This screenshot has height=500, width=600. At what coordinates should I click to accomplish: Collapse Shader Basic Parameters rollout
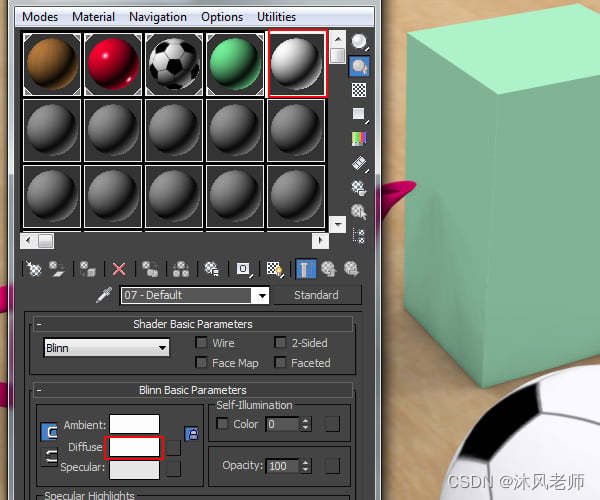pyautogui.click(x=39, y=324)
